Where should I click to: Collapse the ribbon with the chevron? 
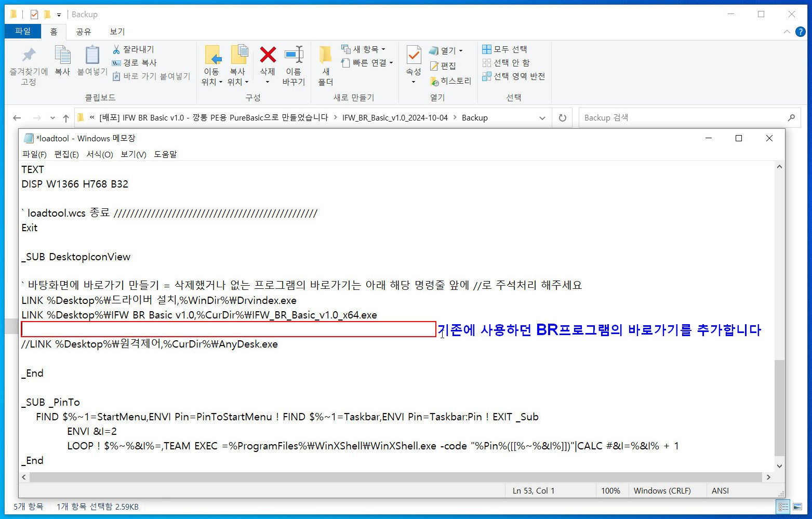pos(787,32)
